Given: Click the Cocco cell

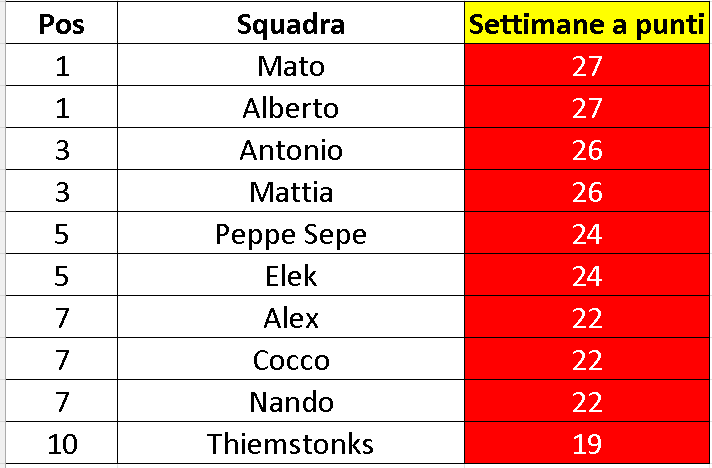Looking at the screenshot, I should [291, 360].
